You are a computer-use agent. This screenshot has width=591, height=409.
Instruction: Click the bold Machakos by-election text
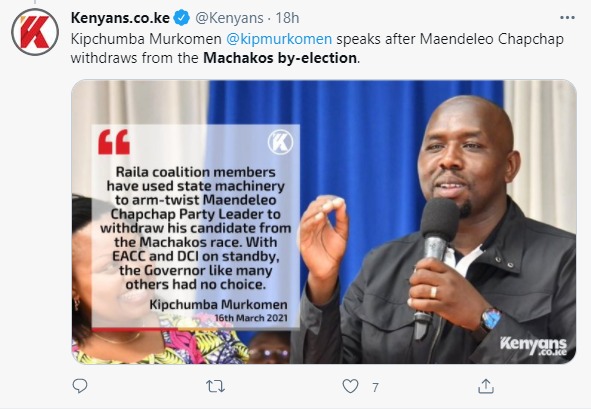click(x=280, y=58)
